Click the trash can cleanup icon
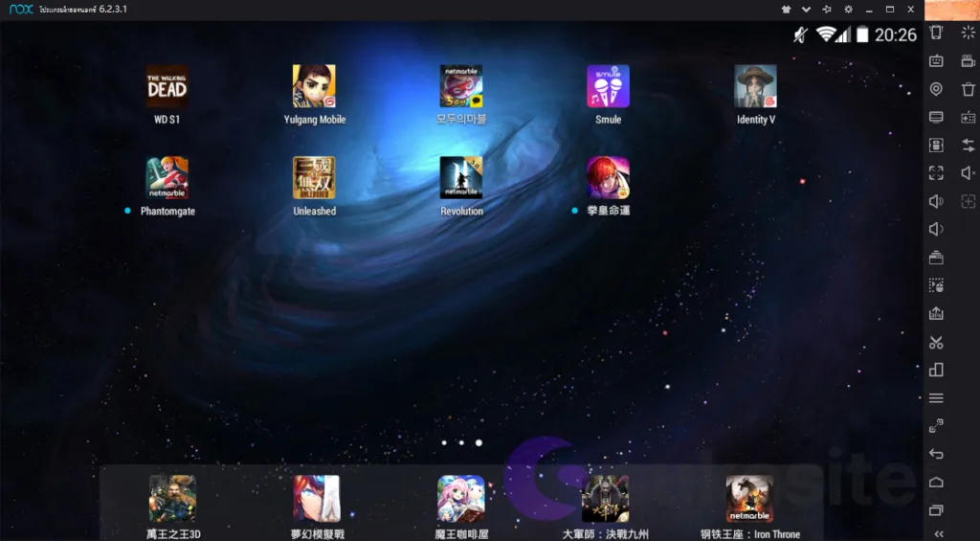This screenshot has height=541, width=980. pyautogui.click(x=969, y=89)
